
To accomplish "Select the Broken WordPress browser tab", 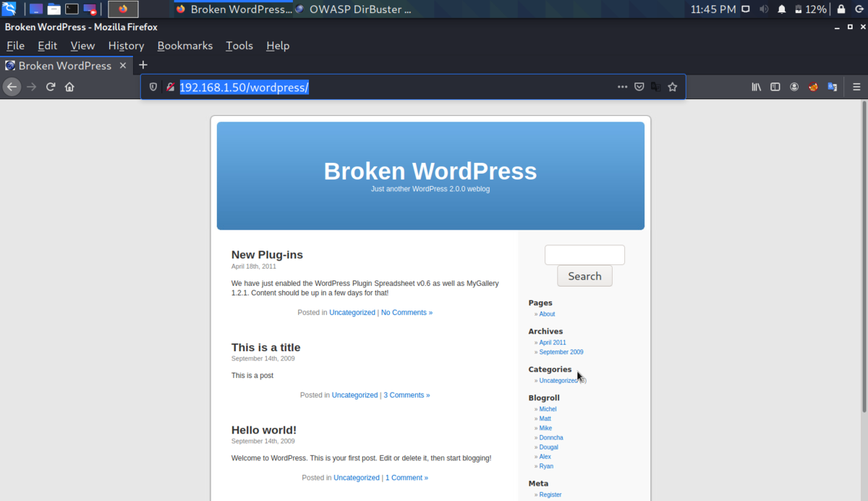I will tap(65, 65).
